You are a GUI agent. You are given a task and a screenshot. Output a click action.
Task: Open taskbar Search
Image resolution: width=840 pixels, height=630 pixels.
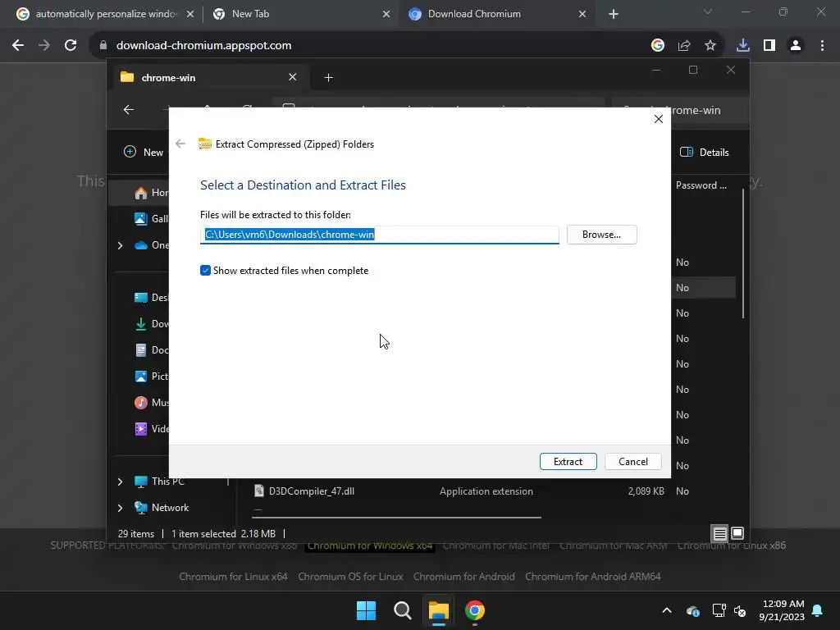[x=402, y=610]
